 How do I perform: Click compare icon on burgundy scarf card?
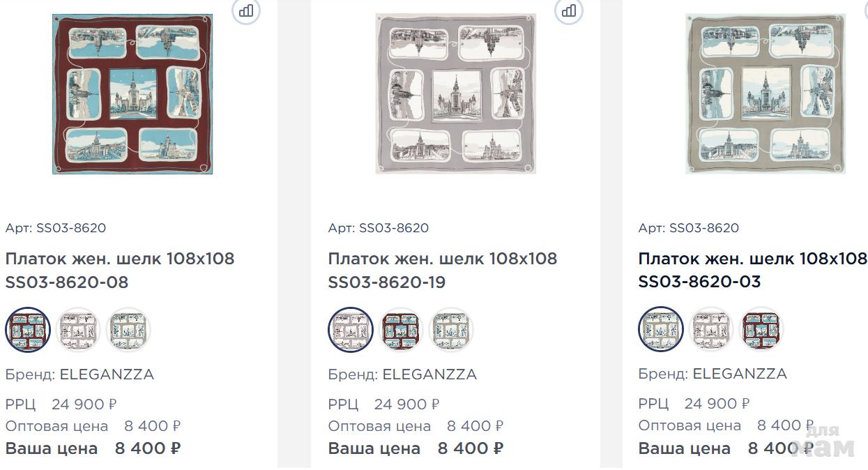pyautogui.click(x=246, y=10)
